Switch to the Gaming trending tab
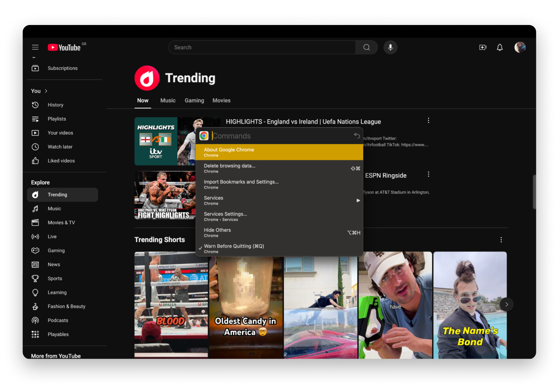This screenshot has width=557, height=392. click(194, 101)
